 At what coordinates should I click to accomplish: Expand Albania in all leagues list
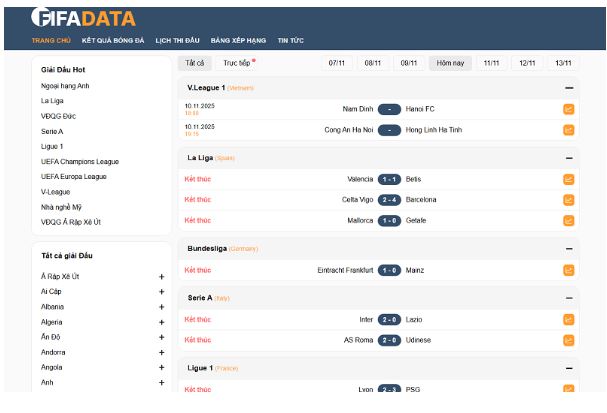[161, 307]
